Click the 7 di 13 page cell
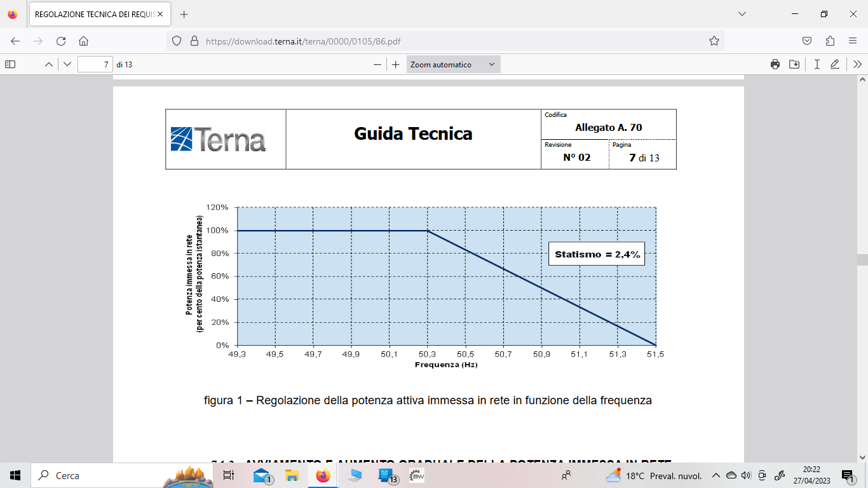The height and width of the screenshot is (488, 868). point(644,158)
